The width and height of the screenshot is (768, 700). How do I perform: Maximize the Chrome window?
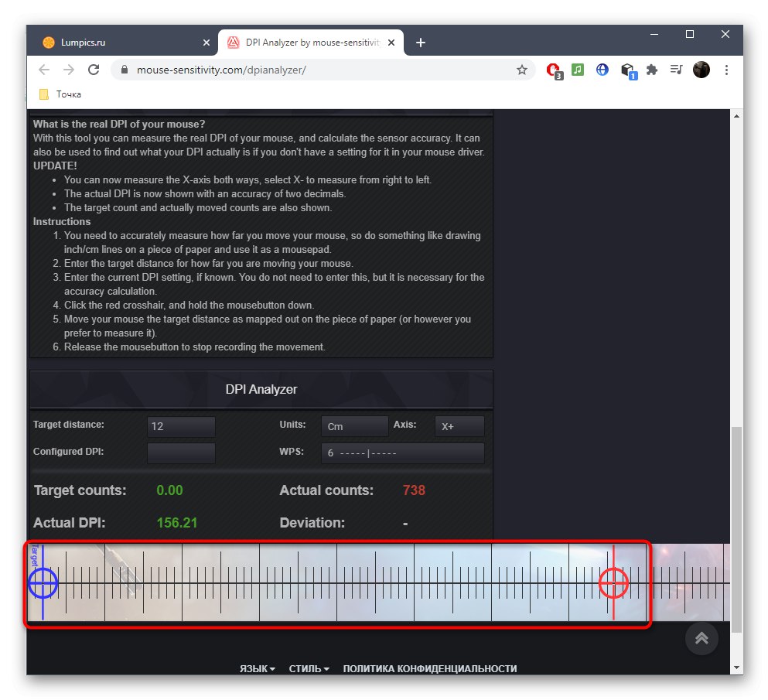(x=690, y=34)
